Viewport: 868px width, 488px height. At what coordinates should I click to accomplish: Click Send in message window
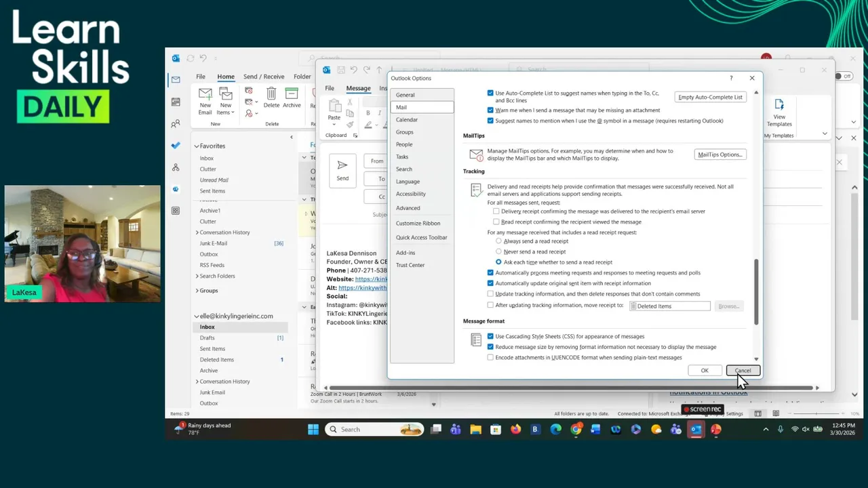point(342,171)
